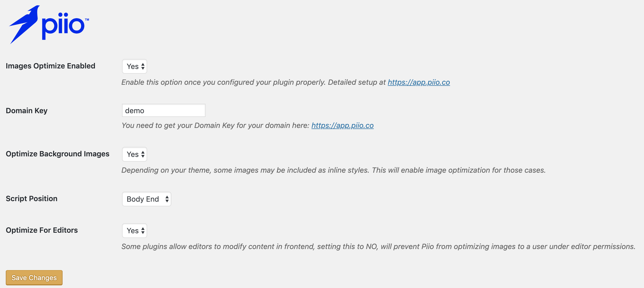Click arrows on Optimize Background Images select
Screen dimensions: 644x288
pyautogui.click(x=143, y=154)
